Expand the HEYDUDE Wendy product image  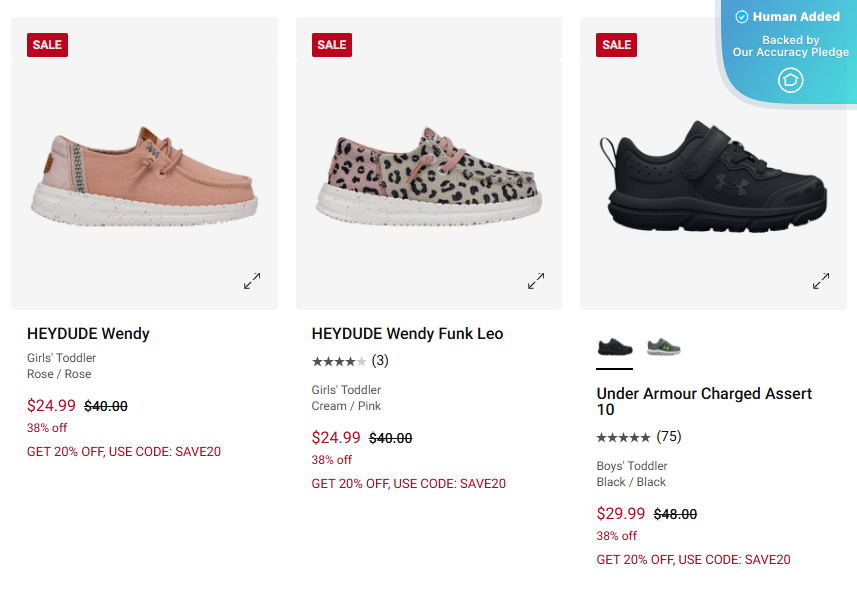(252, 281)
